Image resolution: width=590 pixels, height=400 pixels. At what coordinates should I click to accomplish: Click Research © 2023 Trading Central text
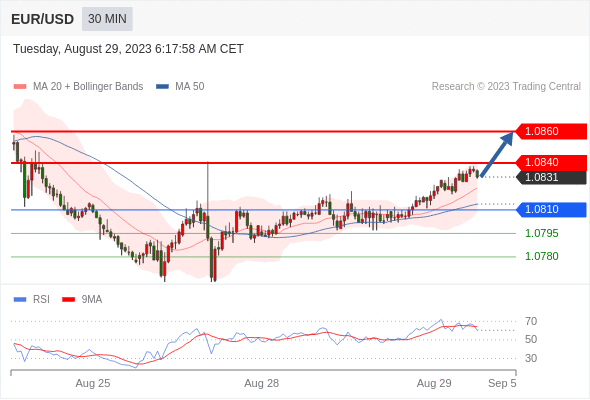point(506,87)
